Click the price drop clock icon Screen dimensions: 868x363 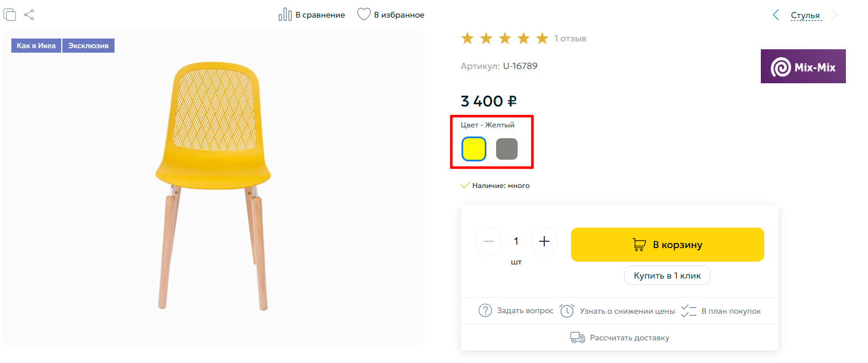pyautogui.click(x=567, y=311)
